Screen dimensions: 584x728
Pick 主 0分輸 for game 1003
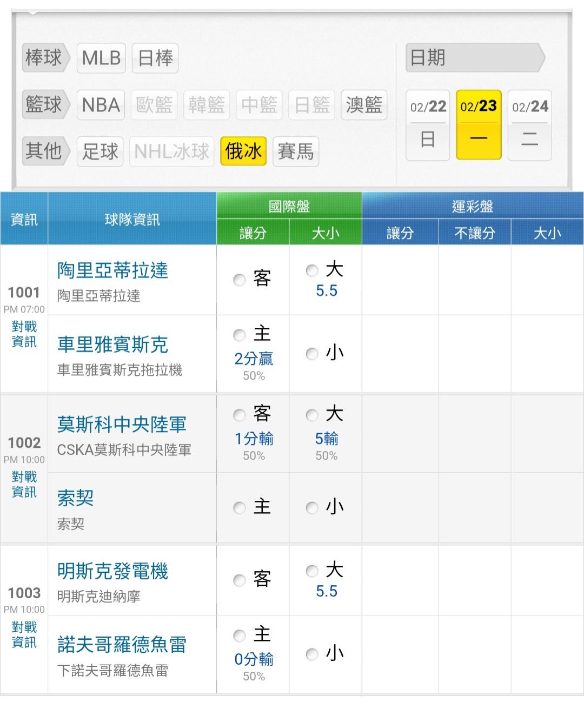[240, 636]
